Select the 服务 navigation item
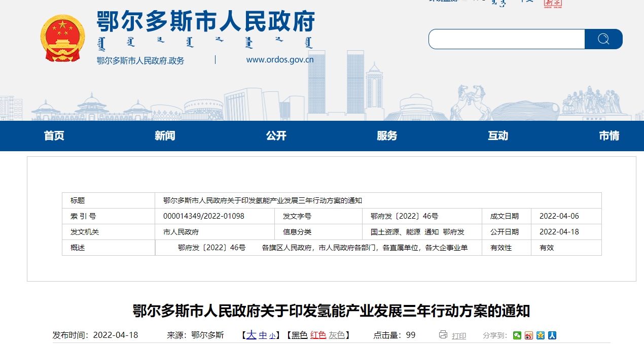This screenshot has width=644, height=344. pos(387,136)
